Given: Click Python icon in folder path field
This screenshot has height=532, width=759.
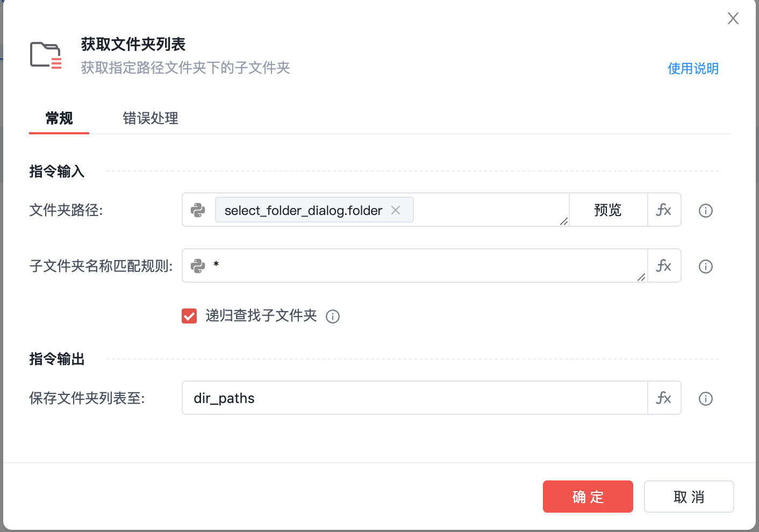Looking at the screenshot, I should 198,210.
